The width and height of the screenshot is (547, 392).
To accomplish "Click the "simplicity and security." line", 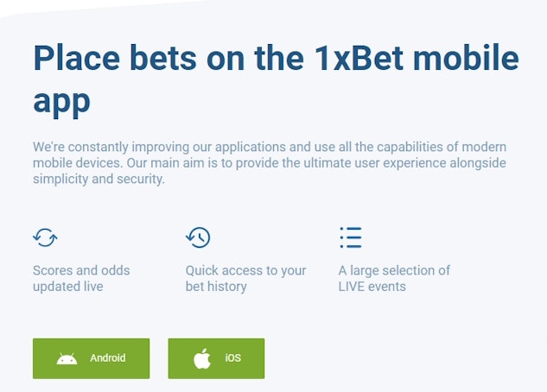I will (99, 179).
